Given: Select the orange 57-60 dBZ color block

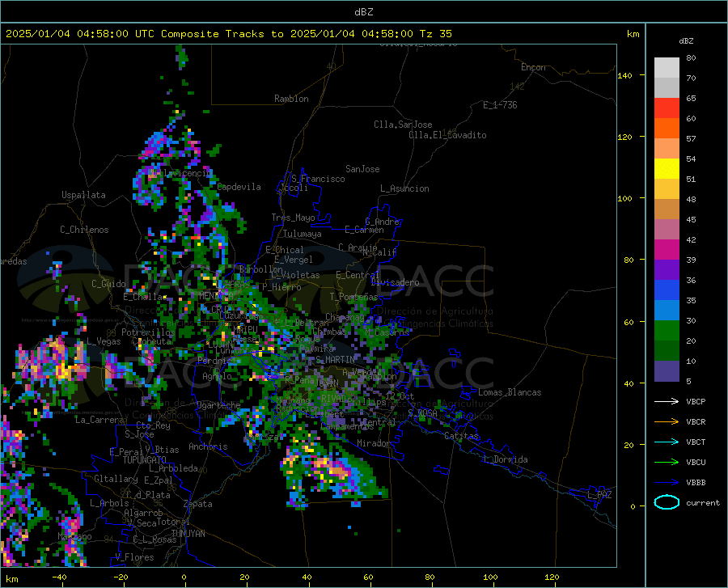Looking at the screenshot, I should (x=667, y=129).
